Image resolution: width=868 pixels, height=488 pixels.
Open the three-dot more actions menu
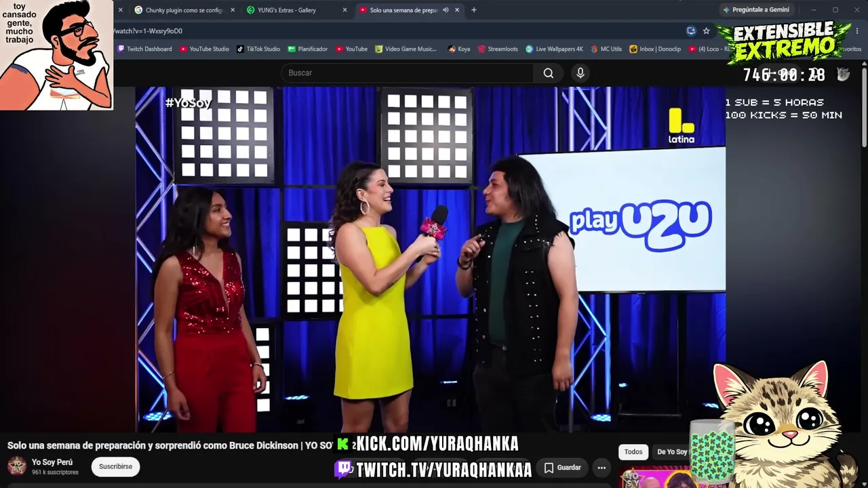point(601,468)
